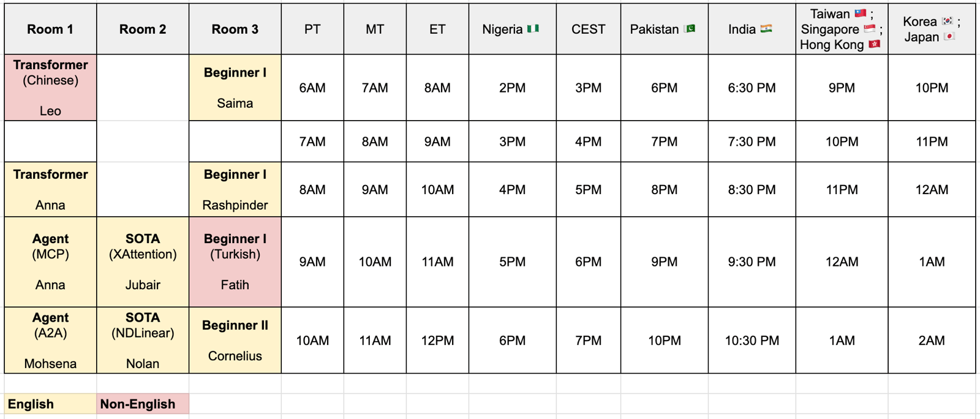
Task: Select the Beginner I (Turkish) Fatih cell
Action: click(x=235, y=262)
